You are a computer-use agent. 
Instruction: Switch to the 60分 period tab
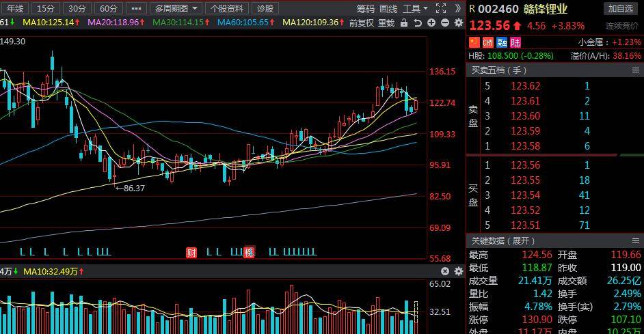107,8
